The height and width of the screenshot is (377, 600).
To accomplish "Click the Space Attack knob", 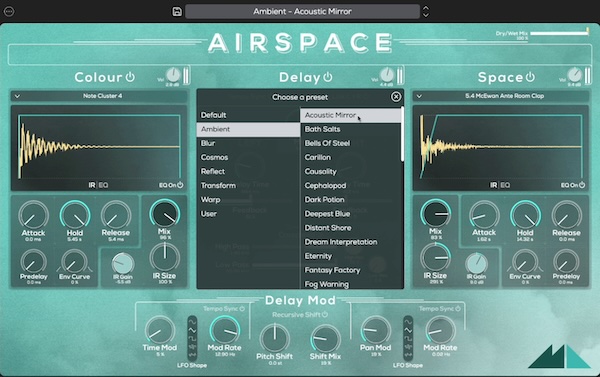I will 484,216.
